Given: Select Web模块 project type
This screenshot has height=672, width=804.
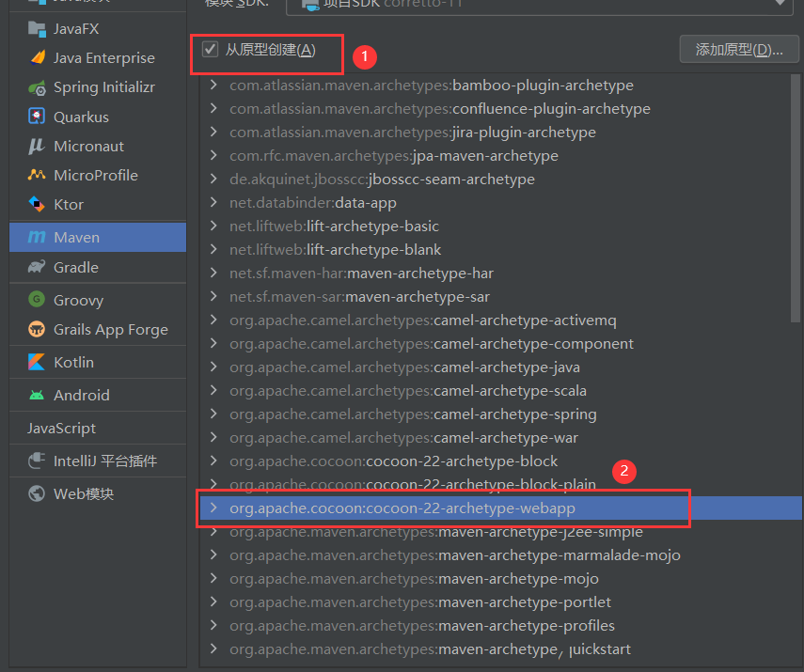Looking at the screenshot, I should tap(98, 493).
